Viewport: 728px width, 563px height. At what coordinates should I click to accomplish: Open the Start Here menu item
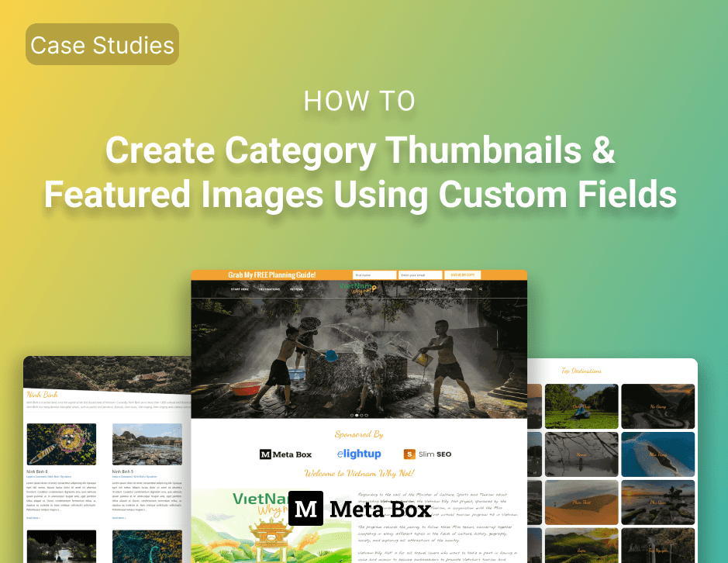tap(240, 289)
